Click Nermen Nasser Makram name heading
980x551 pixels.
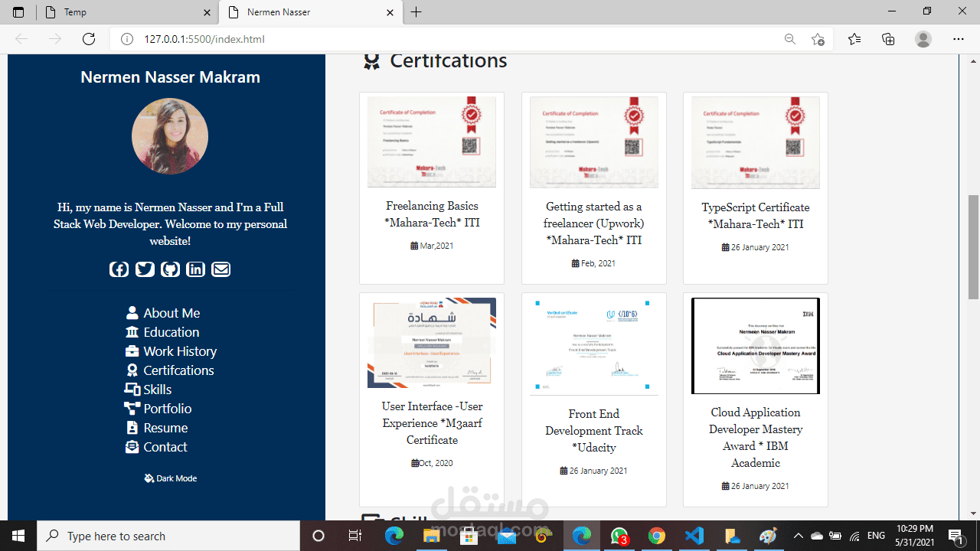[x=170, y=77]
